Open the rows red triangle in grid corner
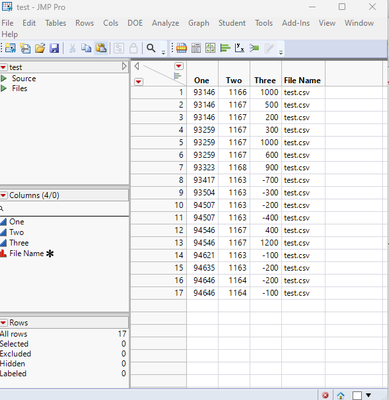The height and width of the screenshot is (400, 389). click(138, 82)
